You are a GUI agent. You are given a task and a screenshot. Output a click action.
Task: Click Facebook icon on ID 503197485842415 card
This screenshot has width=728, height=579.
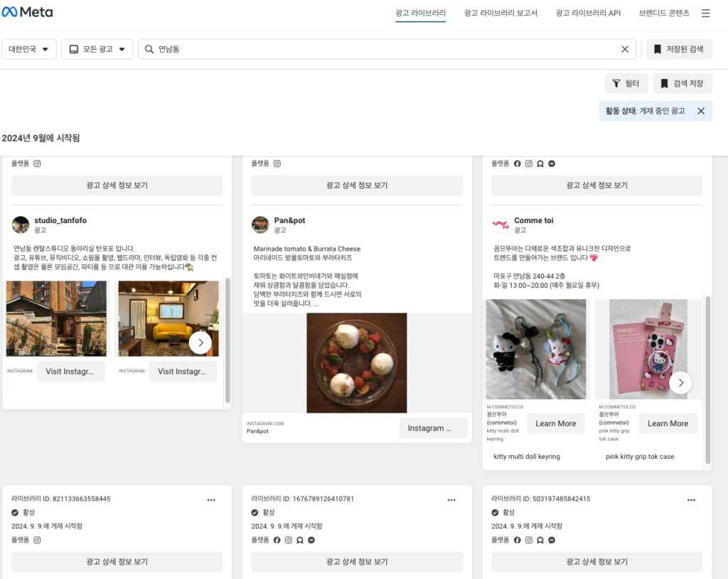(x=518, y=539)
